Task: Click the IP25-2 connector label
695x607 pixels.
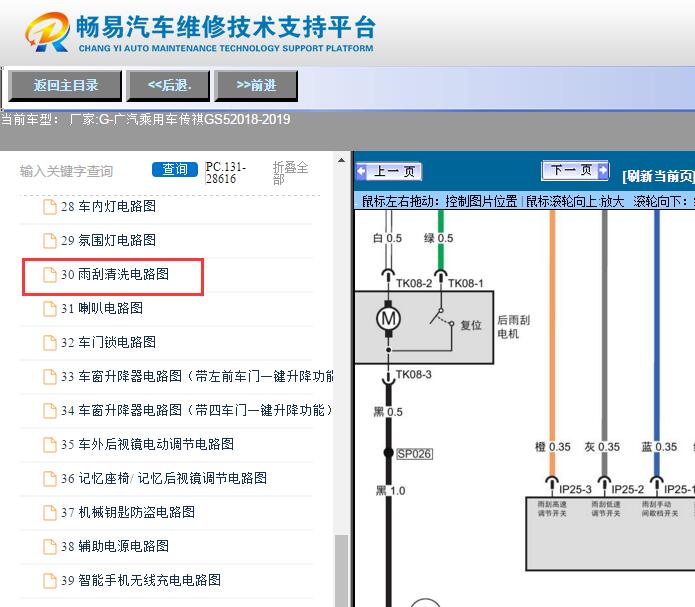Action: (628, 490)
